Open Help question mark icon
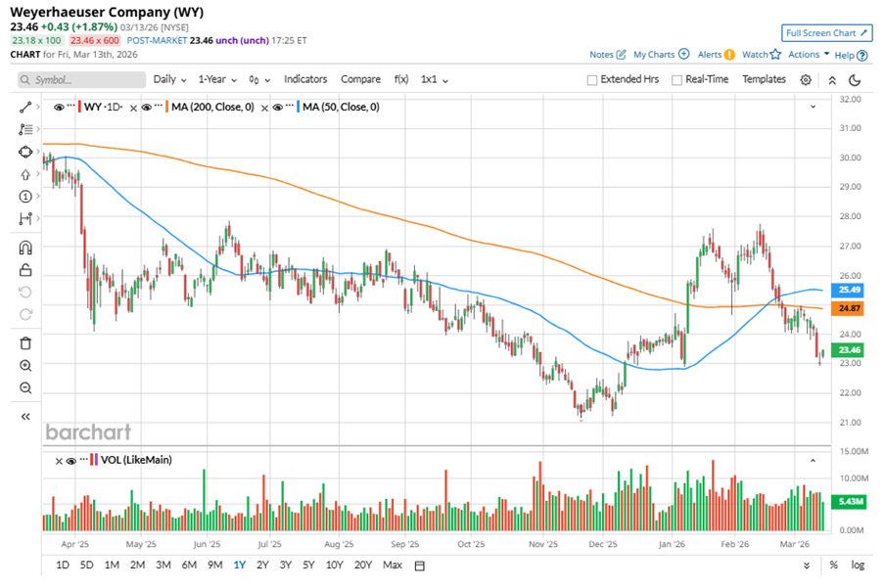884x588 pixels. click(x=862, y=55)
